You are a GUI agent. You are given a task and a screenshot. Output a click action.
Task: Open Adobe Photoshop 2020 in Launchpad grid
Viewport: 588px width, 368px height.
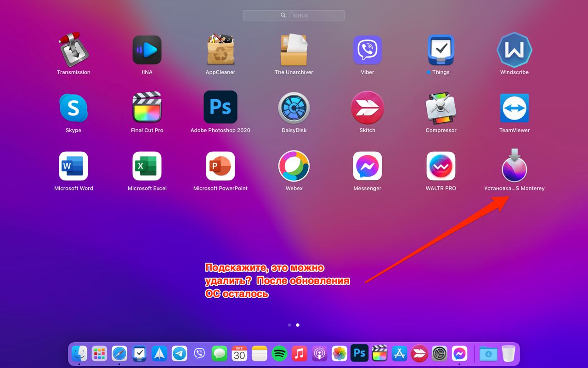[x=220, y=108]
